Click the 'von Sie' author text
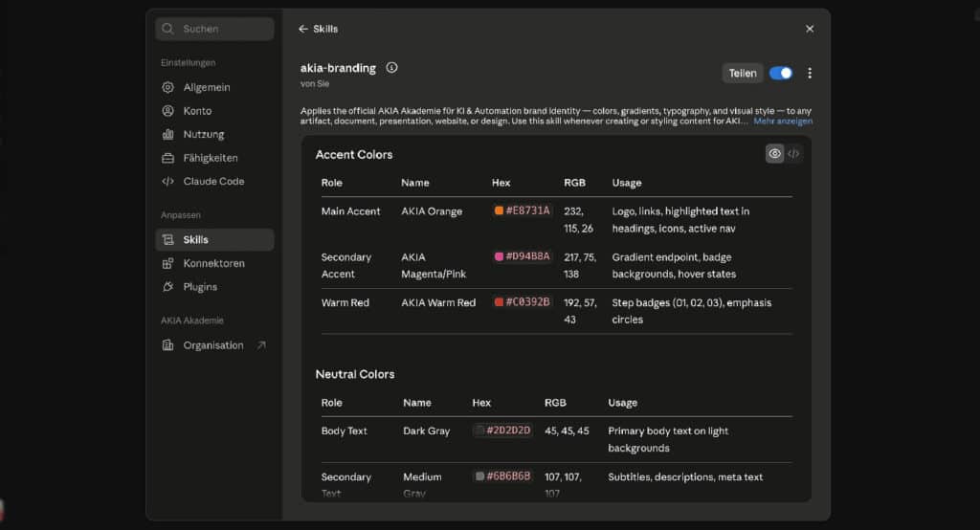The height and width of the screenshot is (530, 980). (314, 84)
